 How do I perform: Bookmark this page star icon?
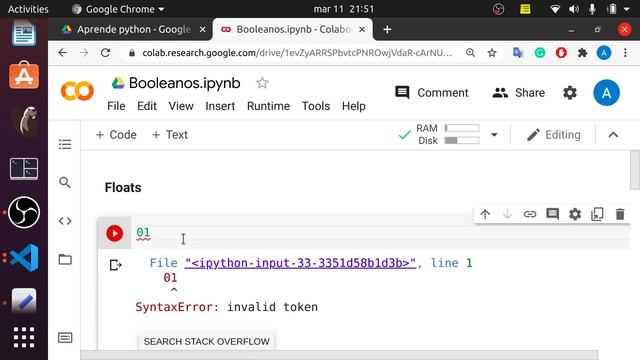point(492,53)
